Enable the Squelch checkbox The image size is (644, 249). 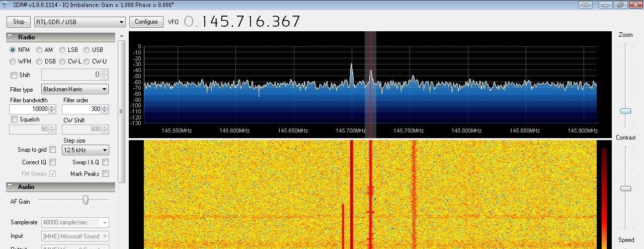pyautogui.click(x=14, y=119)
